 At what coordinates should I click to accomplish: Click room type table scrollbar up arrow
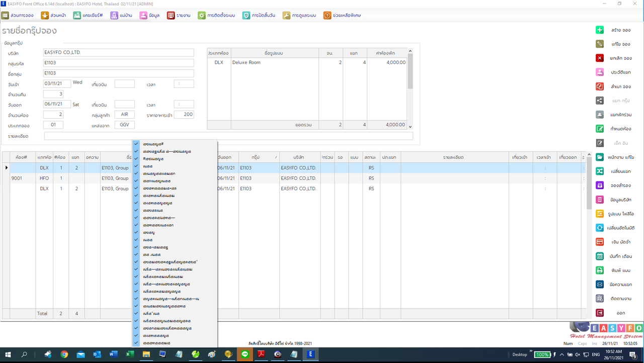point(410,51)
